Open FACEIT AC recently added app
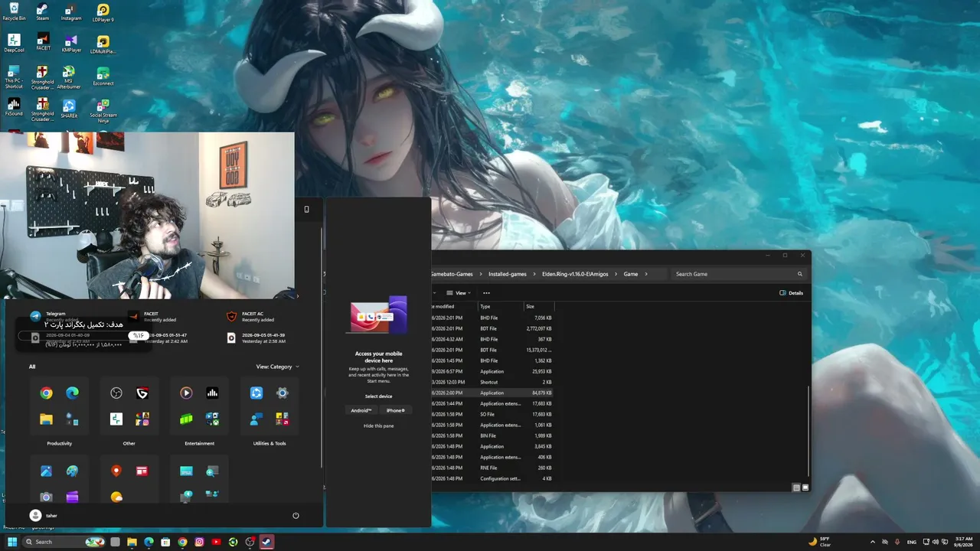This screenshot has height=551, width=980. click(x=251, y=317)
